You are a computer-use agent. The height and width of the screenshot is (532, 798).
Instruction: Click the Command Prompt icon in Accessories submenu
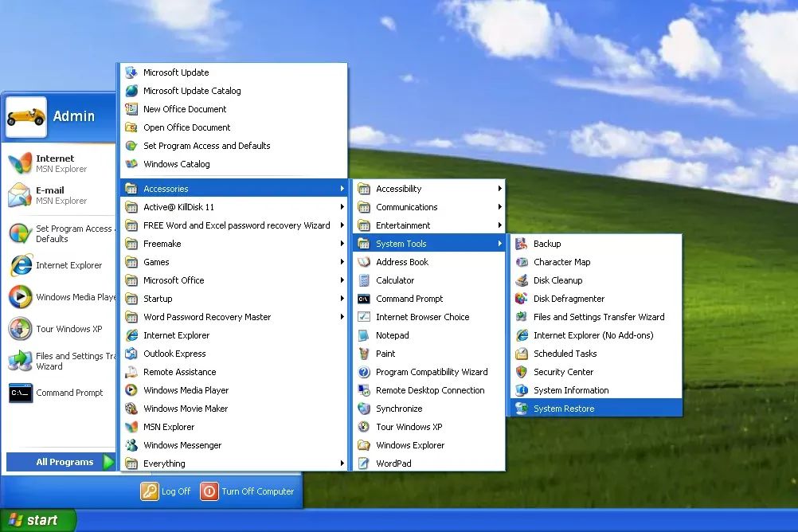point(364,299)
